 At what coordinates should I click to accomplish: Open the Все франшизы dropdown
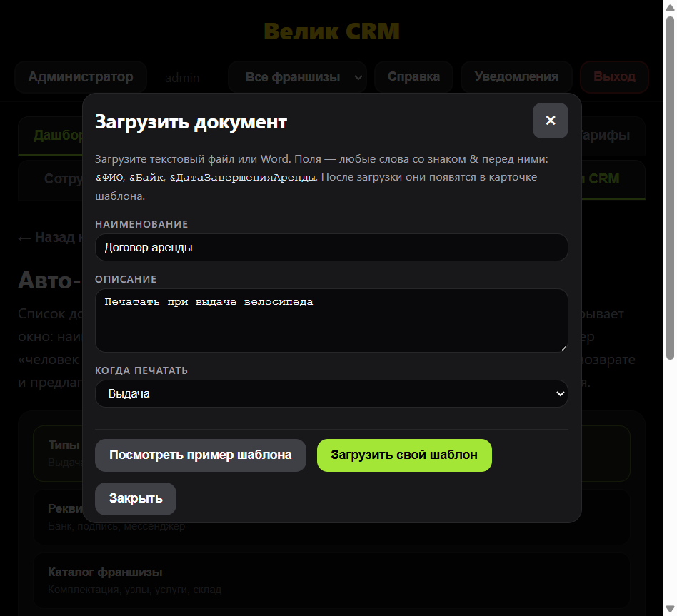tap(297, 77)
